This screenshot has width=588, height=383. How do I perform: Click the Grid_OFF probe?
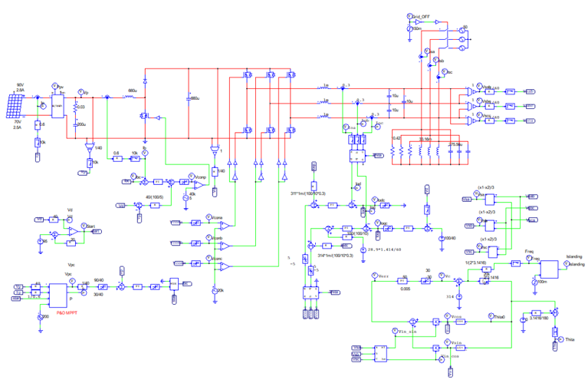pos(410,16)
